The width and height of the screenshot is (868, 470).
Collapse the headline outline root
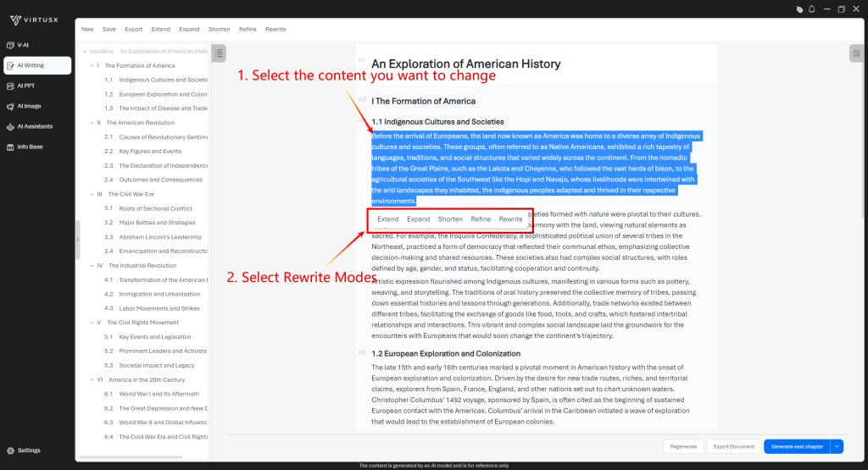(x=85, y=52)
